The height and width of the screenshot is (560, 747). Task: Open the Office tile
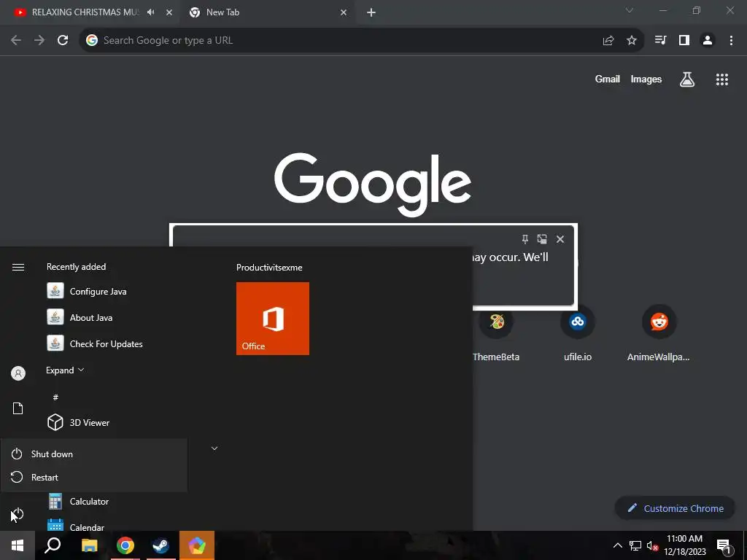click(x=273, y=319)
